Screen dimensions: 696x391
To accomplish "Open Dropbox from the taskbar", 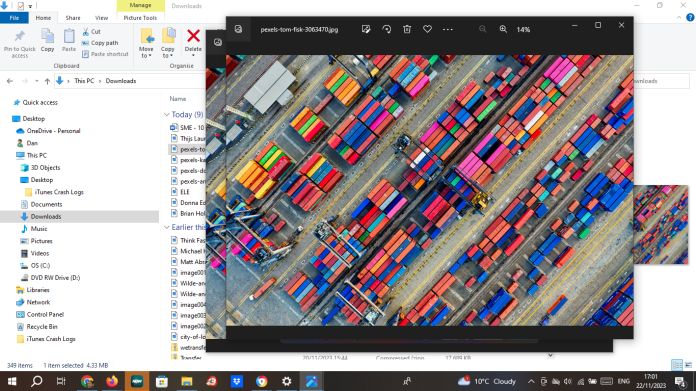I will click(237, 381).
